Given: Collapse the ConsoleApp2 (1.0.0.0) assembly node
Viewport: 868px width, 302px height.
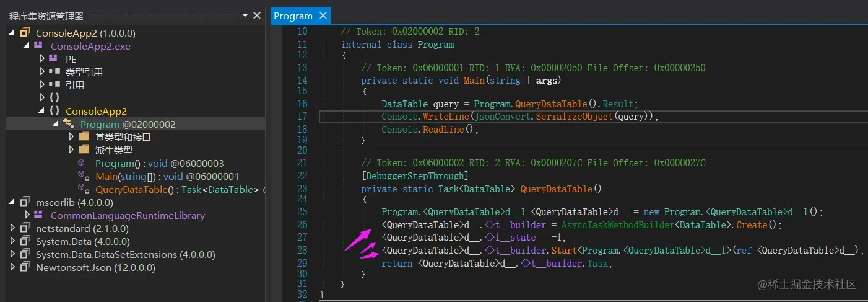Looking at the screenshot, I should point(13,33).
